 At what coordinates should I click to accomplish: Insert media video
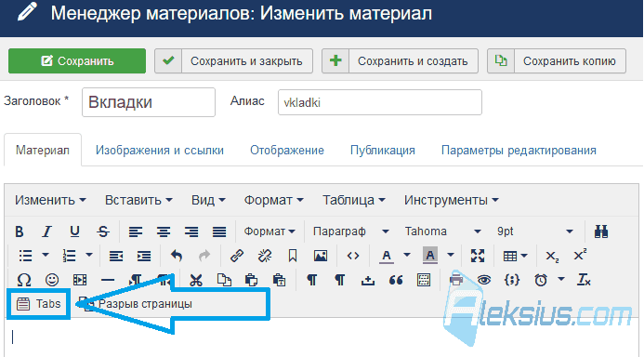click(x=80, y=280)
